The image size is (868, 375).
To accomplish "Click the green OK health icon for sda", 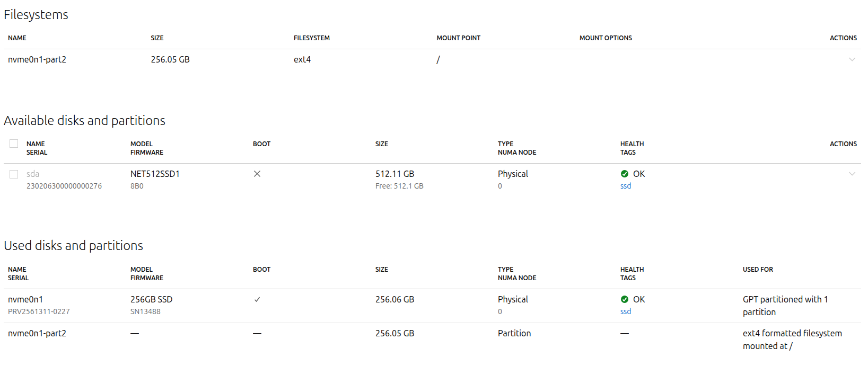I will pyautogui.click(x=624, y=174).
